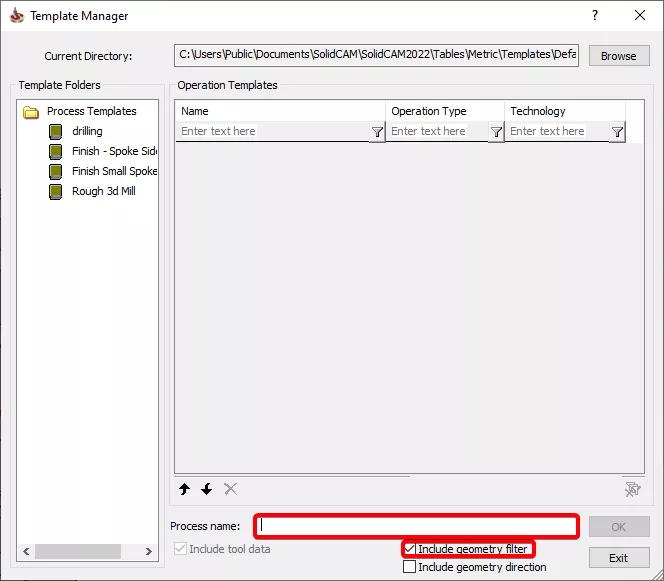
Task: Click the help question mark button
Action: [x=595, y=16]
